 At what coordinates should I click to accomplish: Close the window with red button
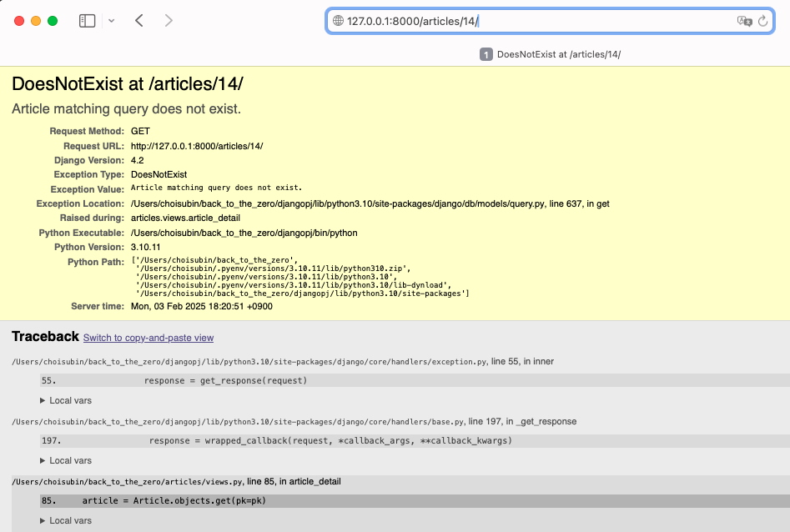(19, 21)
